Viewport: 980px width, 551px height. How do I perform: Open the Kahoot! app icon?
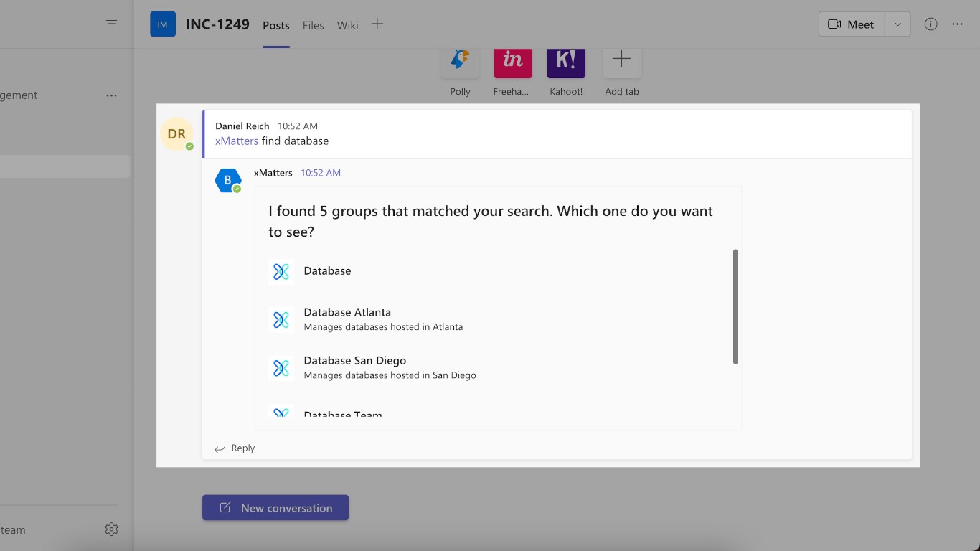click(566, 61)
